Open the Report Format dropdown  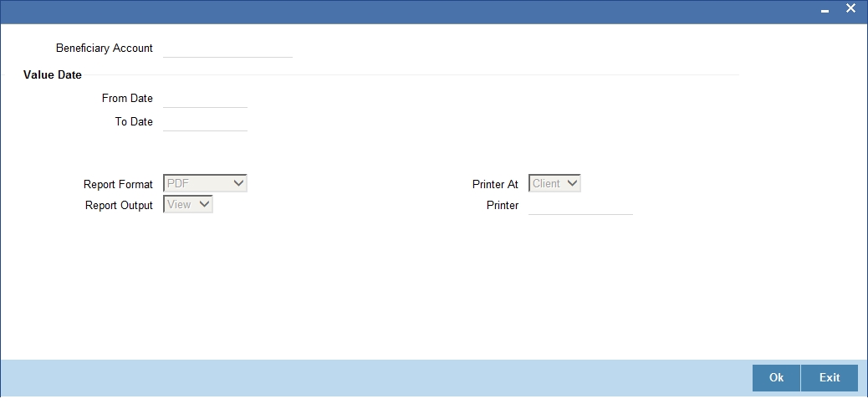206,183
